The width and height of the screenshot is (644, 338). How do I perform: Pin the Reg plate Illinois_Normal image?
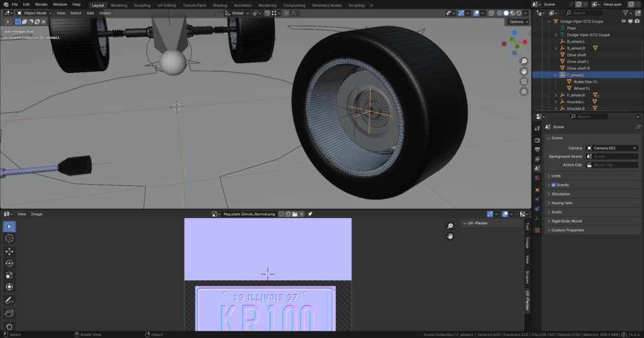pyautogui.click(x=309, y=214)
